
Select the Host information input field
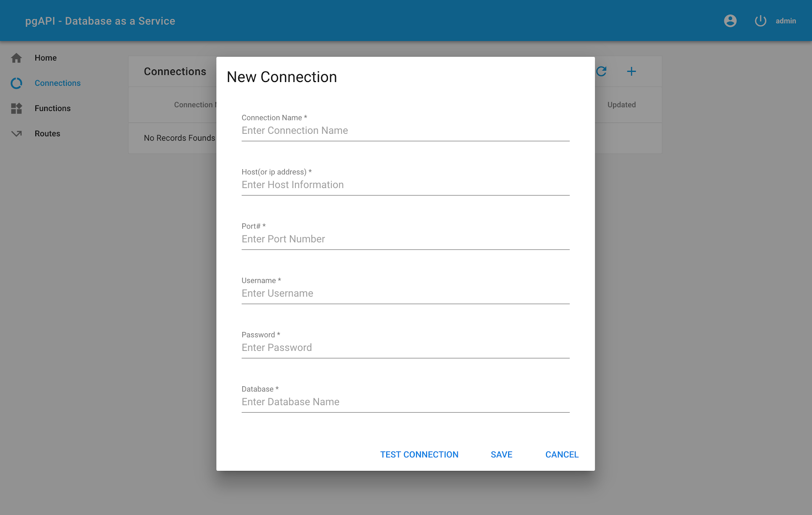point(406,185)
